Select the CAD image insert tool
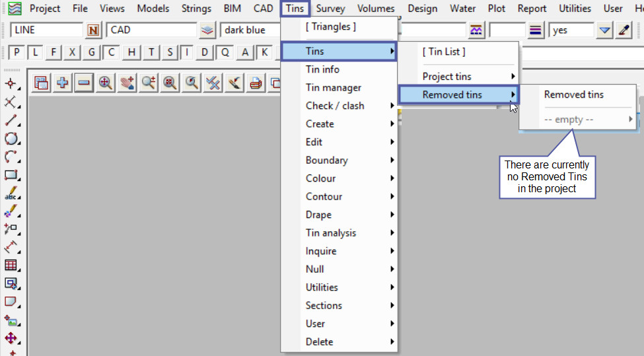Image resolution: width=644 pixels, height=356 pixels. [11, 320]
